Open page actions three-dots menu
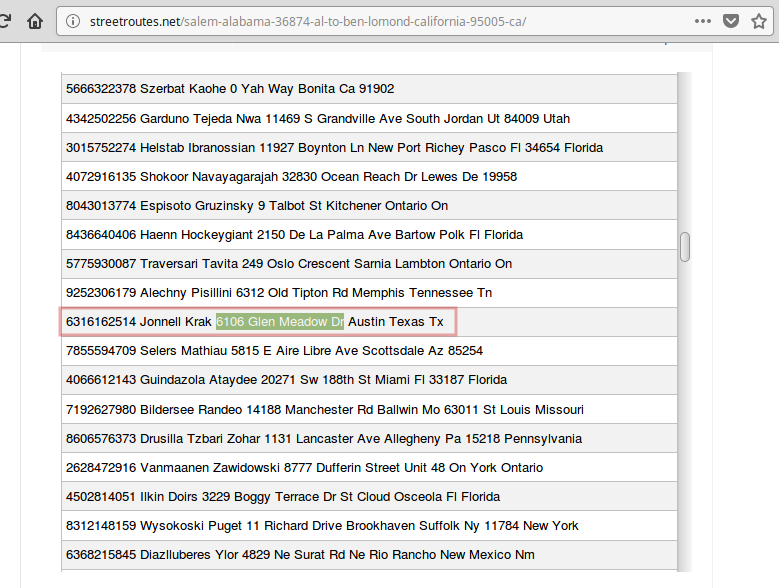Viewport: 779px width, 588px height. click(702, 21)
